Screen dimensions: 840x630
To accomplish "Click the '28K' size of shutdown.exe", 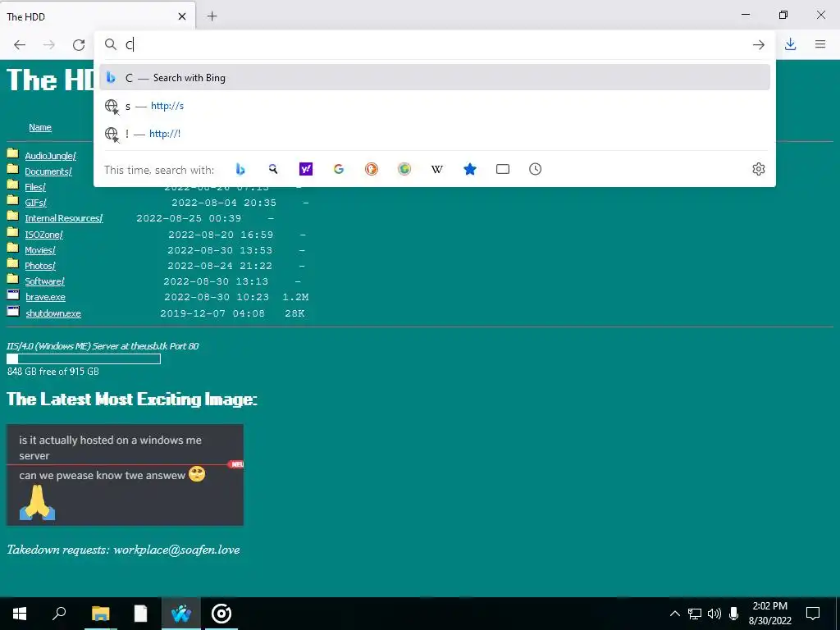I will point(294,313).
